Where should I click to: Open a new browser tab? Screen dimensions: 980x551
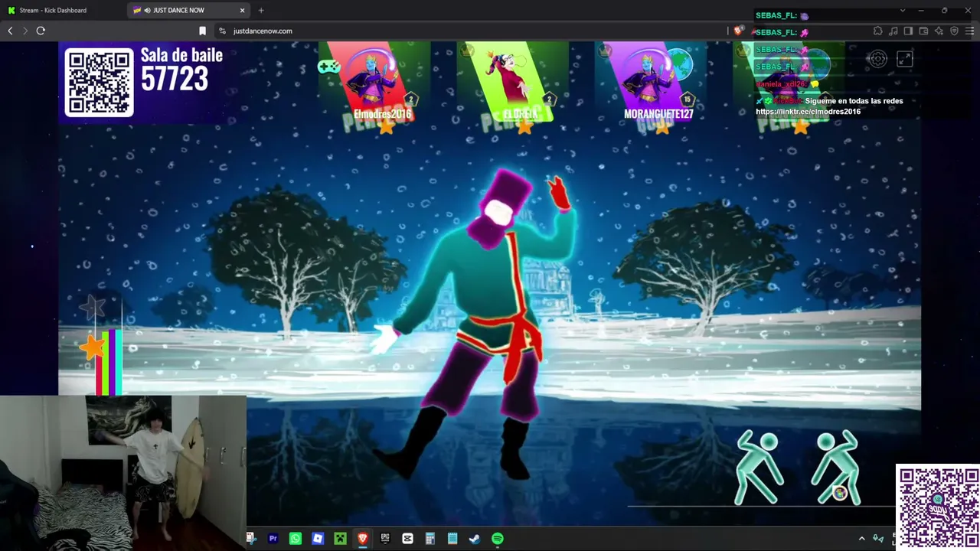[261, 10]
